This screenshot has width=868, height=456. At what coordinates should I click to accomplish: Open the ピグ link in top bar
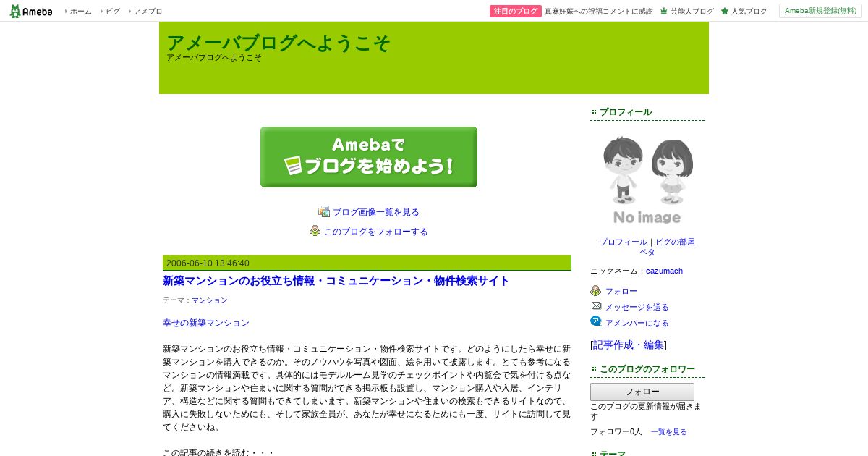click(112, 12)
